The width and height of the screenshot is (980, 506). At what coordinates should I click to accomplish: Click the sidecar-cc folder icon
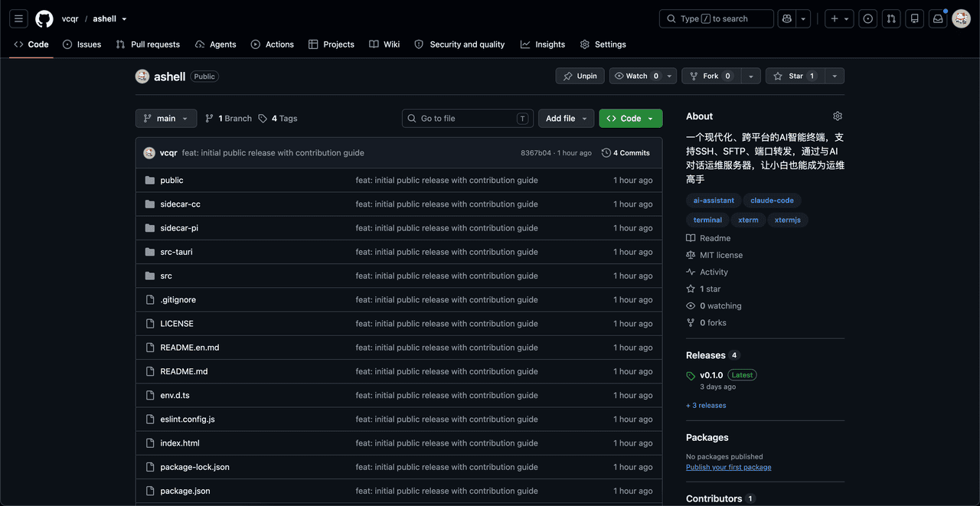(x=150, y=204)
